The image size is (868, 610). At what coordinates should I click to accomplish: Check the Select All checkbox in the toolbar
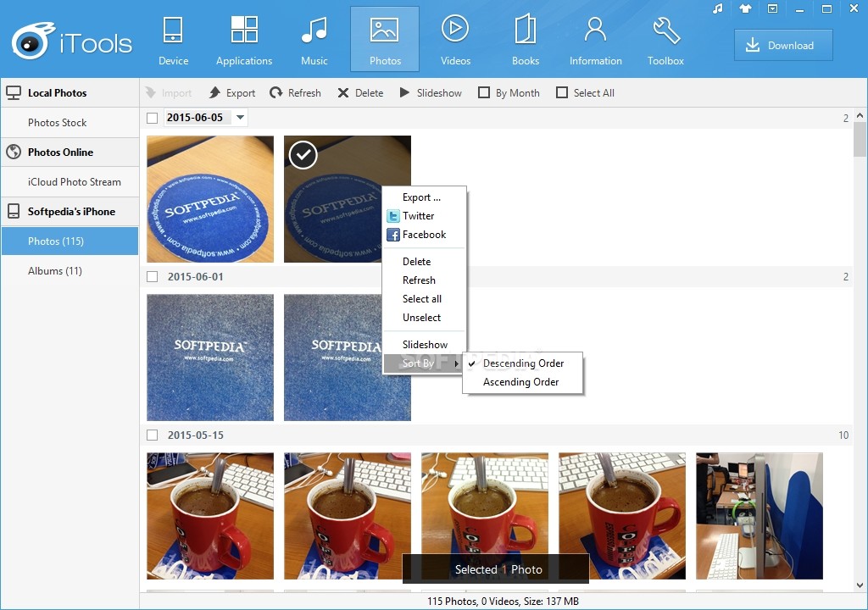tap(562, 92)
